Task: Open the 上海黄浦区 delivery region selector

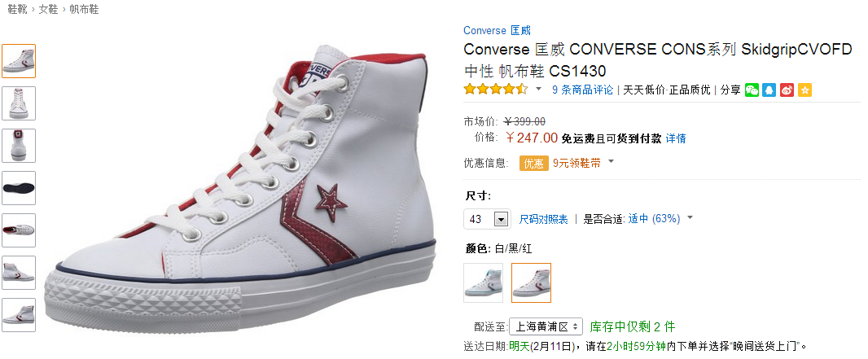Action: tap(546, 326)
